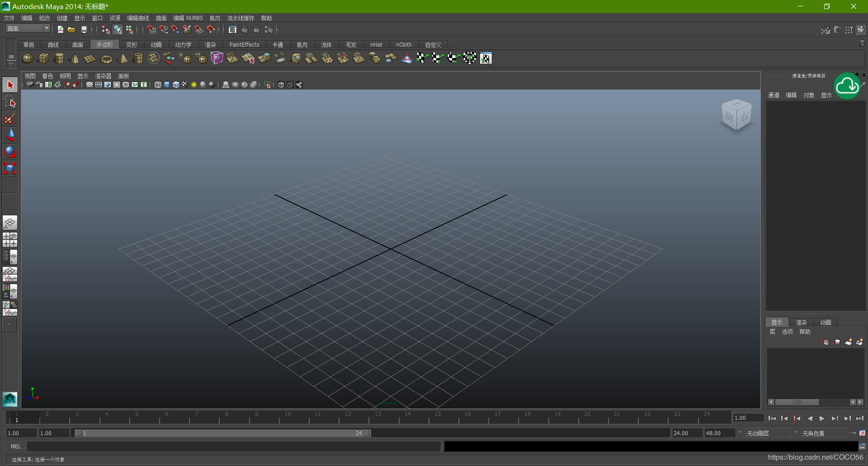Toggle snap to points magnet
This screenshot has height=466, width=868.
[175, 29]
